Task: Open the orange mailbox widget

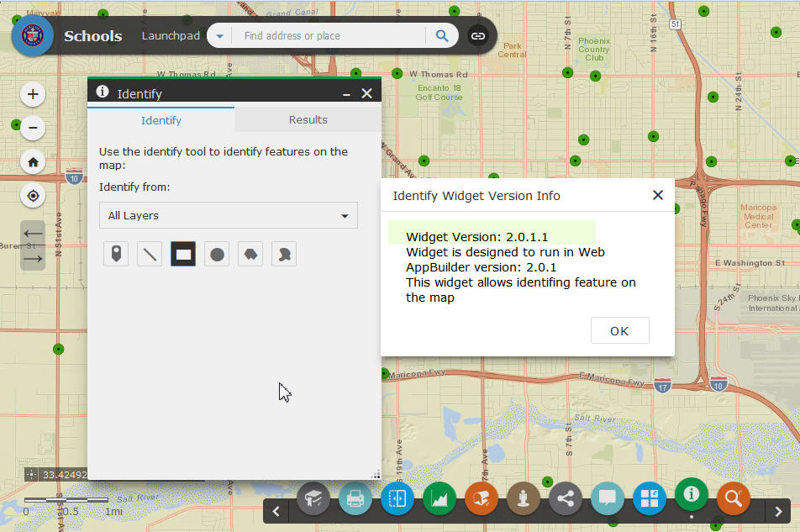Action: point(482,498)
